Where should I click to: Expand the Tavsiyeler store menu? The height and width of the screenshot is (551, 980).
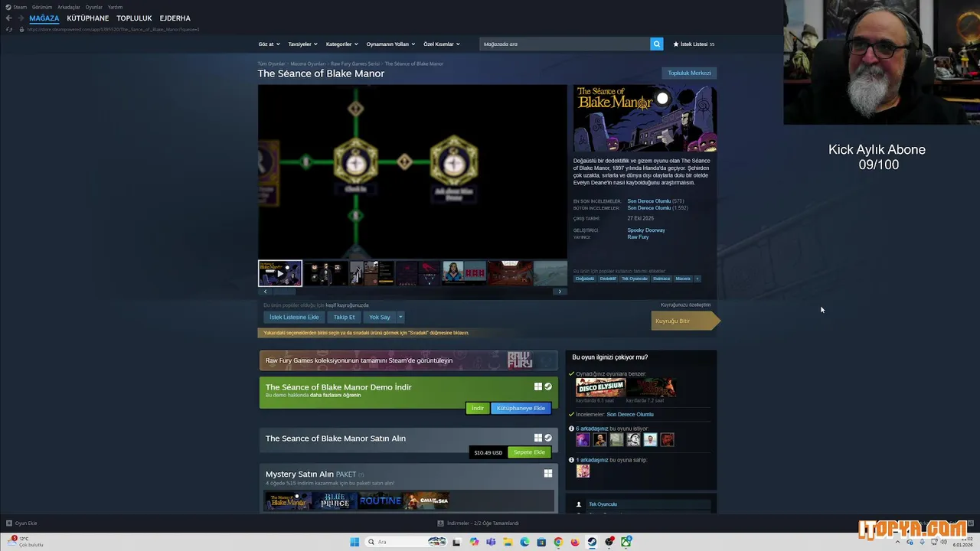click(302, 44)
